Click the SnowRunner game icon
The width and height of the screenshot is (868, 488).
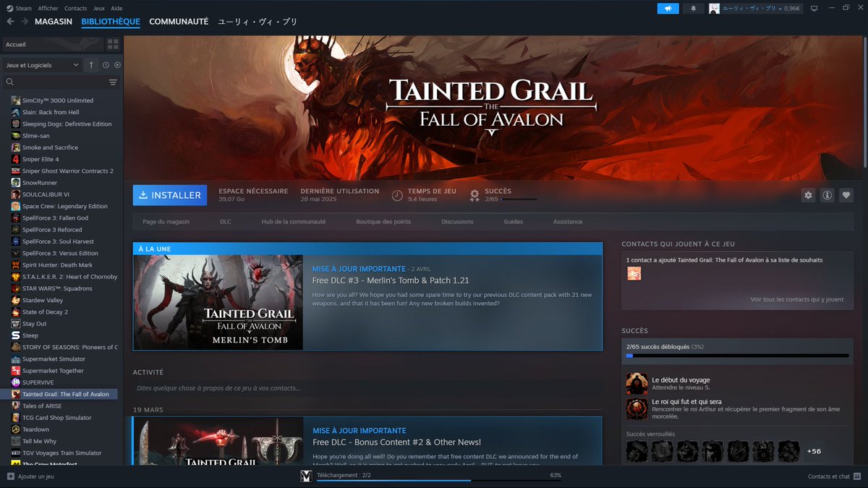(16, 183)
